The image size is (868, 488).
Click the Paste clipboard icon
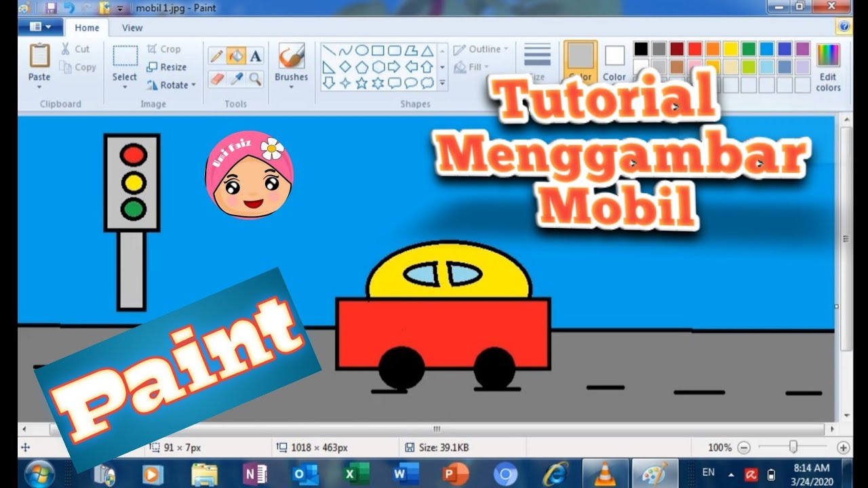pos(39,56)
